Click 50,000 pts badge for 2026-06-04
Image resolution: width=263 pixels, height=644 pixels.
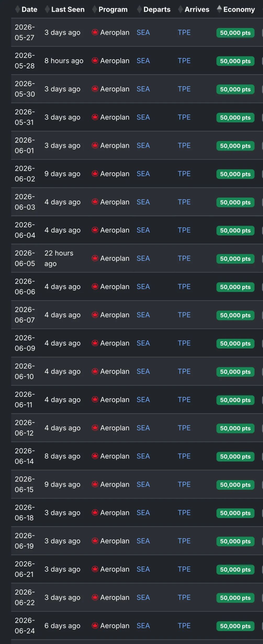(x=235, y=230)
